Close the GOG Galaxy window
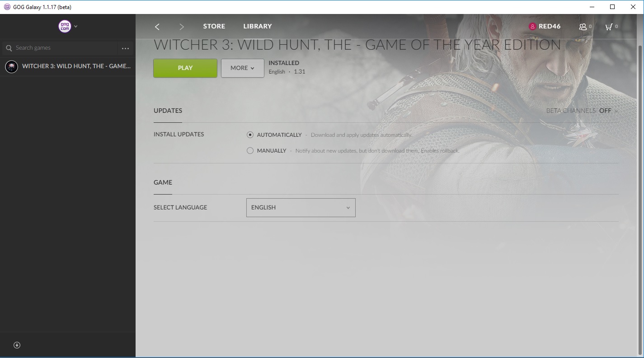The image size is (644, 358). point(633,7)
